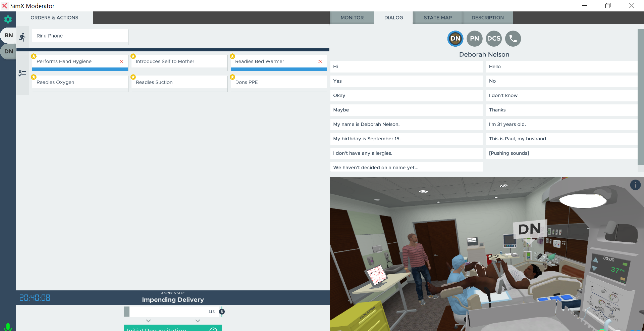Open the settings gear icon
This screenshot has height=331, width=644.
[8, 19]
